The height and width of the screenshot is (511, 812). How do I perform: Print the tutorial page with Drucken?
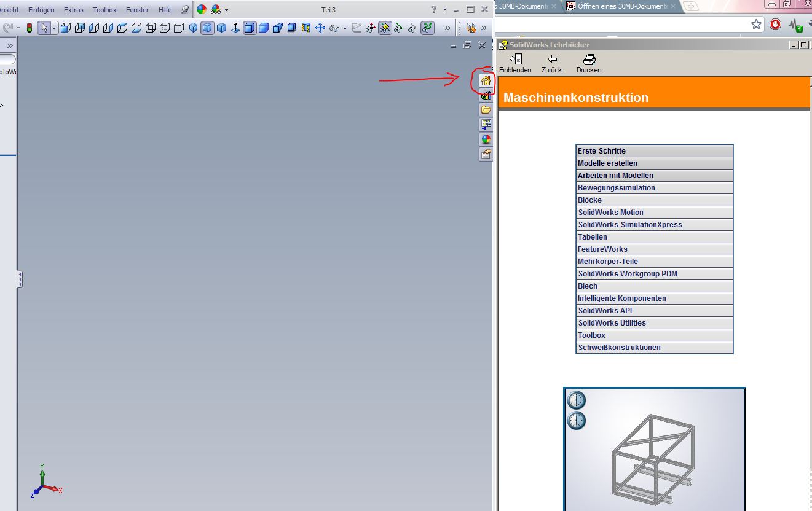(589, 63)
